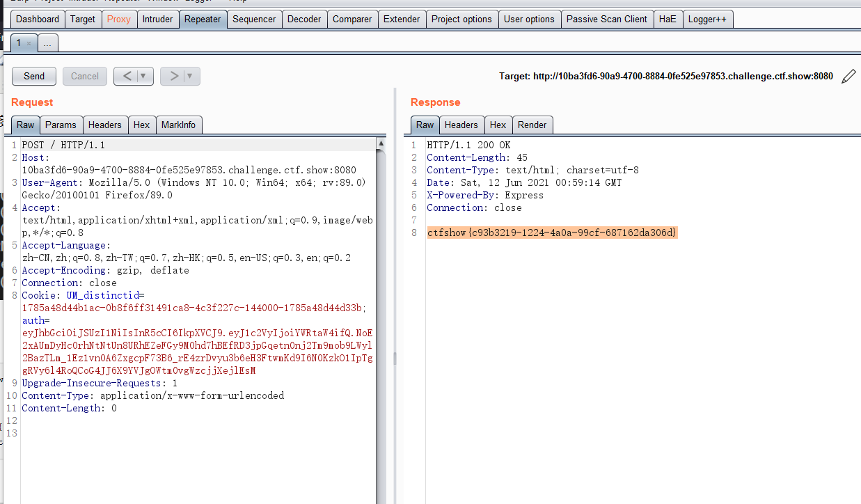861x504 pixels.
Task: Switch to the HaE tab
Action: click(668, 19)
